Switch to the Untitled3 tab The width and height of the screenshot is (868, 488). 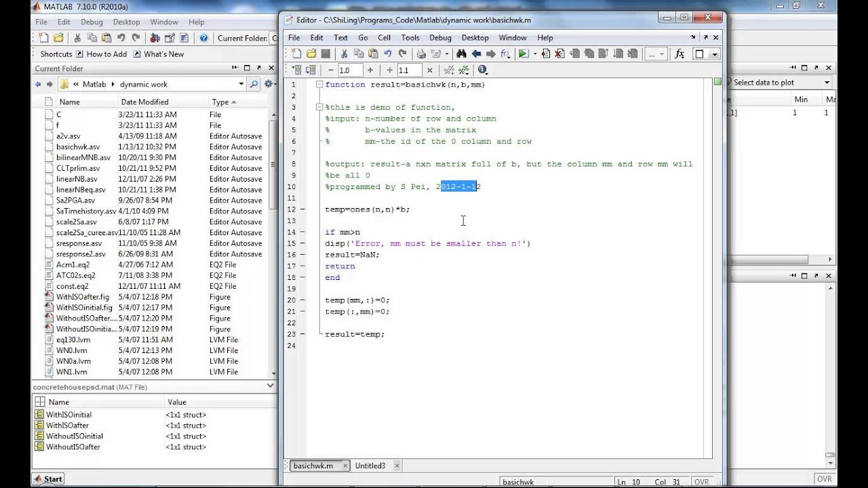(x=370, y=466)
